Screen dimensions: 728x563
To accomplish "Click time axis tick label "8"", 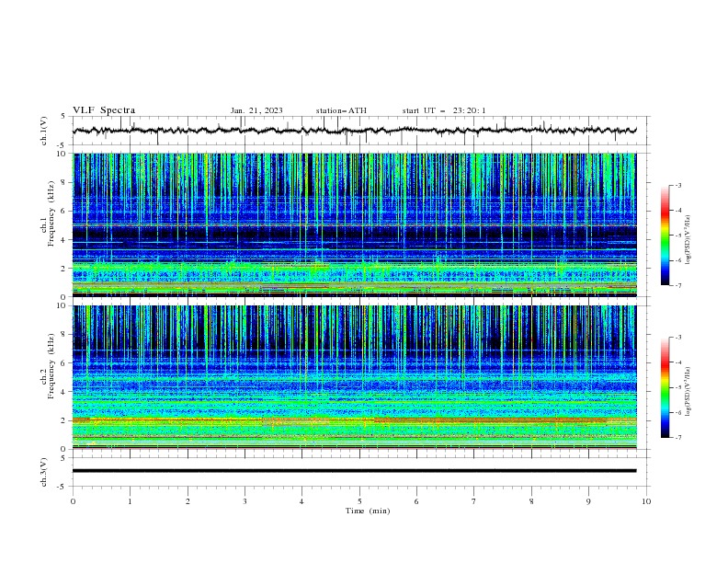I will [x=531, y=501].
